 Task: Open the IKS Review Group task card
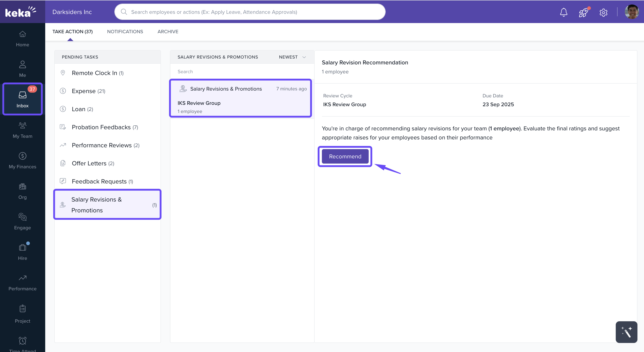240,99
